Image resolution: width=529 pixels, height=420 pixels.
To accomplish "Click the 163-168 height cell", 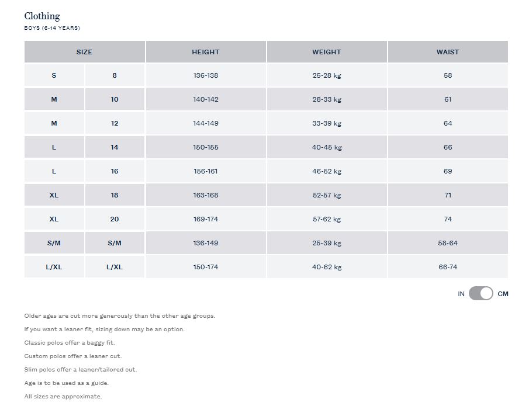I will tap(206, 195).
